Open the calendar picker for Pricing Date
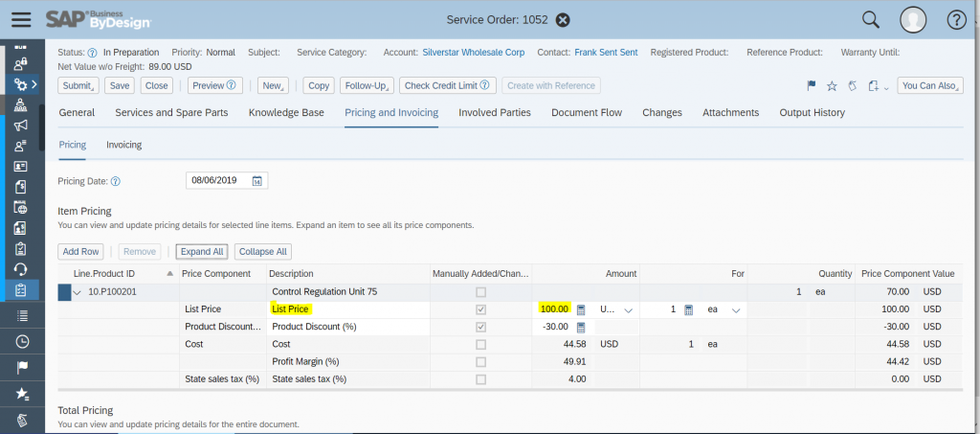 (x=256, y=181)
